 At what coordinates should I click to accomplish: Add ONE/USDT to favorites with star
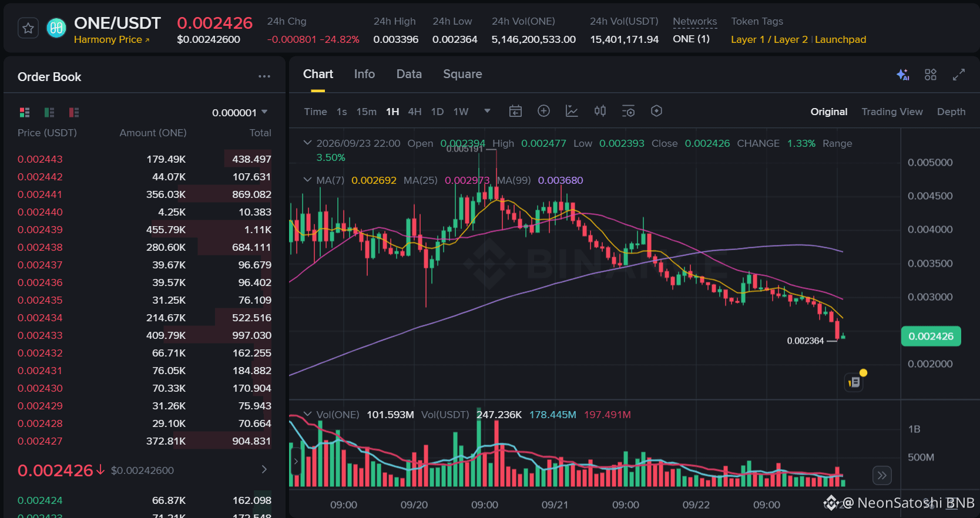pos(28,28)
